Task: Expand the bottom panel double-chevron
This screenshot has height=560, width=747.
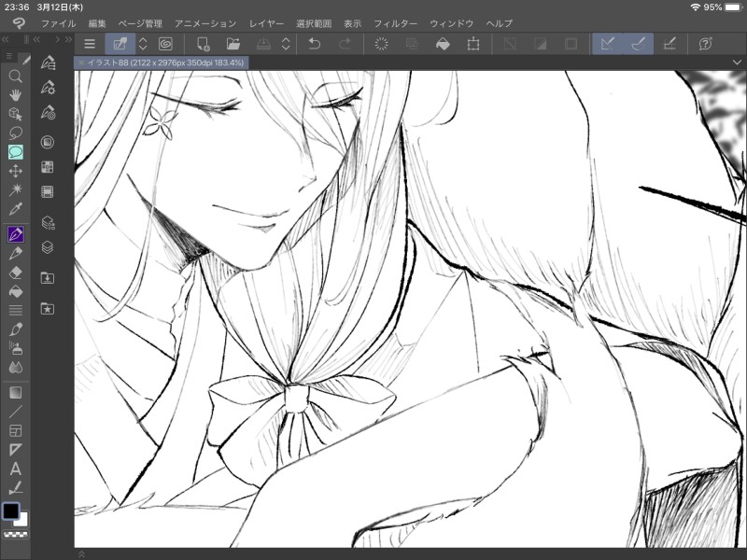Action: coord(81,554)
